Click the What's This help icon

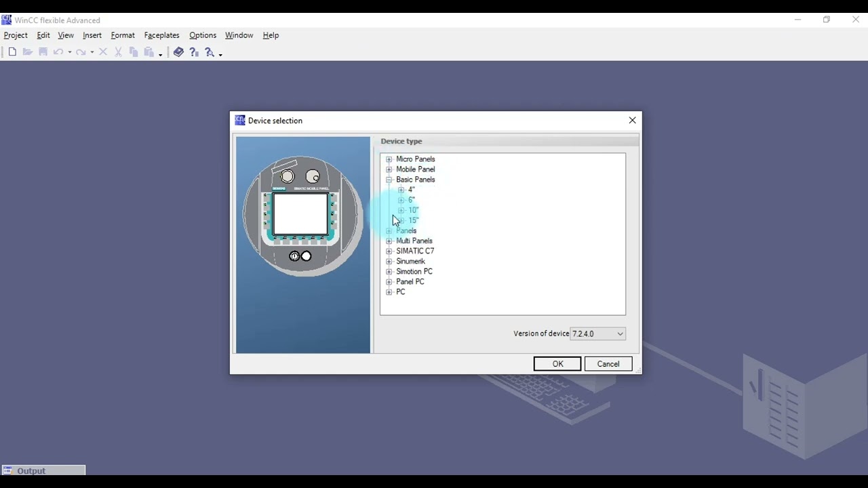[194, 52]
